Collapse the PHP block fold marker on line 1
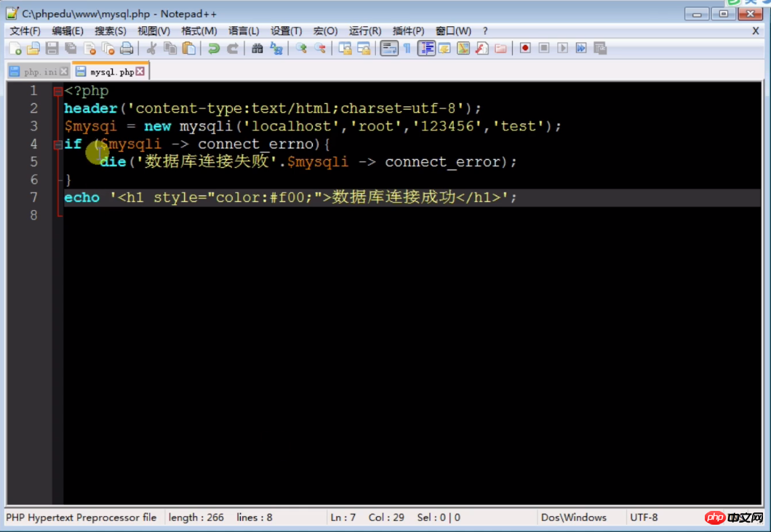The height and width of the screenshot is (532, 771). [x=57, y=92]
